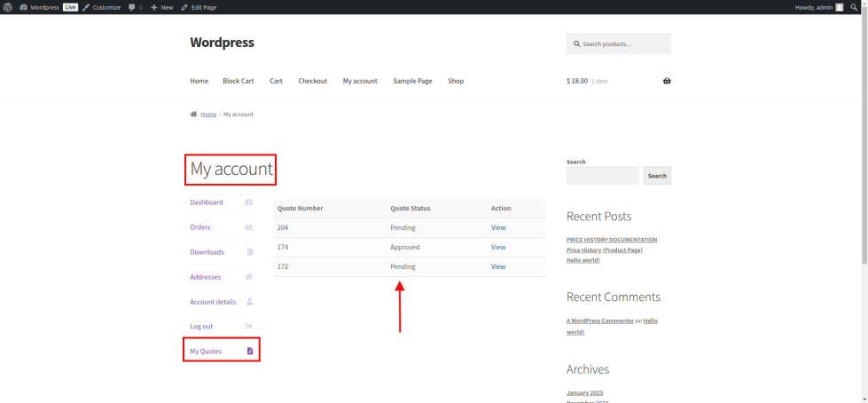Select Orders in account sidebar
This screenshot has height=403, width=868.
(200, 227)
